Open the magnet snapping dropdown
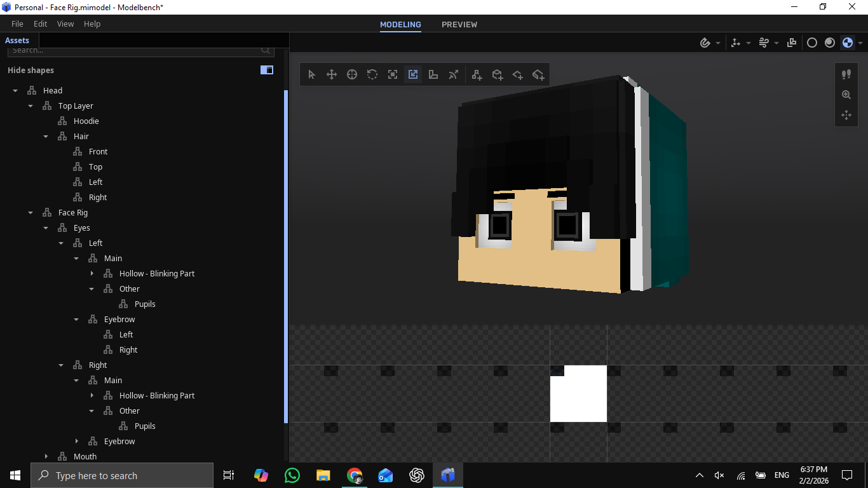Image resolution: width=868 pixels, height=488 pixels. (719, 43)
